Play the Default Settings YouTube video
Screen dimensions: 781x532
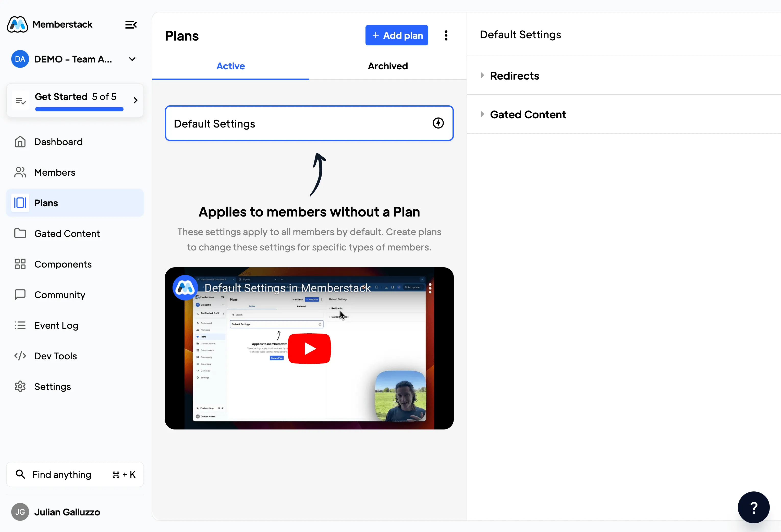(x=309, y=348)
